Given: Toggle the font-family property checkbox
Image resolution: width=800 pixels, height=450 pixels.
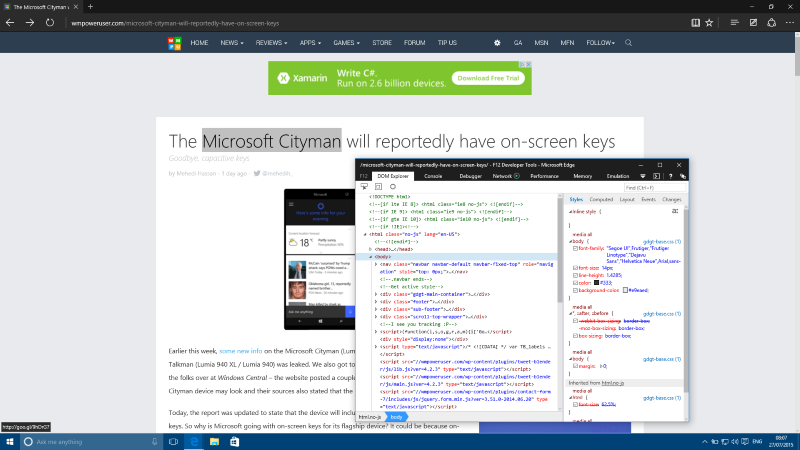Looking at the screenshot, I should pyautogui.click(x=575, y=248).
